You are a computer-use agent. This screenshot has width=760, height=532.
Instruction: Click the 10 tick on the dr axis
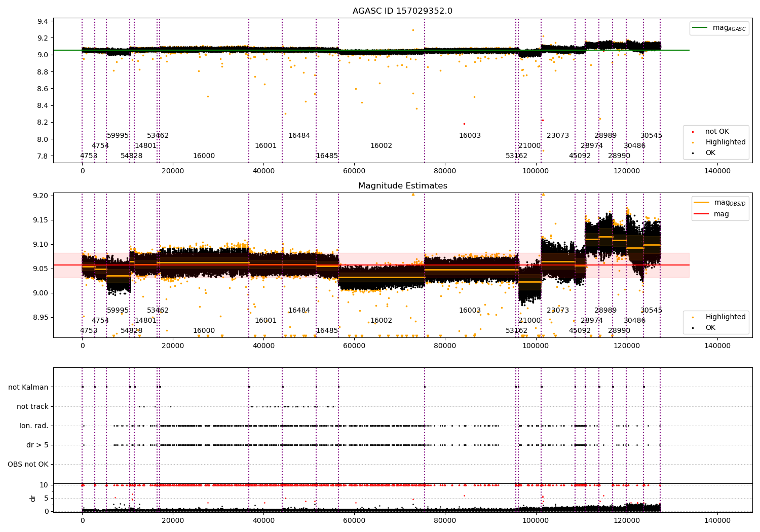(x=44, y=485)
